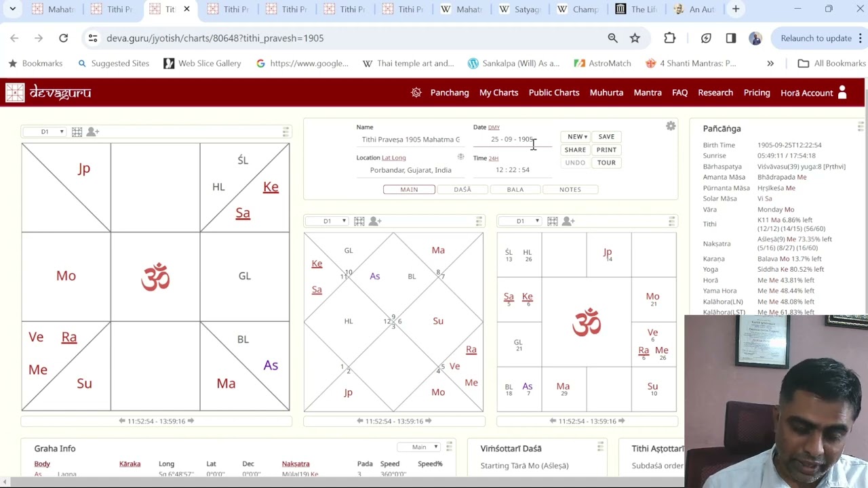Click the grid icon on the leftmost chart
Image resolution: width=868 pixels, height=488 pixels.
[x=77, y=131]
